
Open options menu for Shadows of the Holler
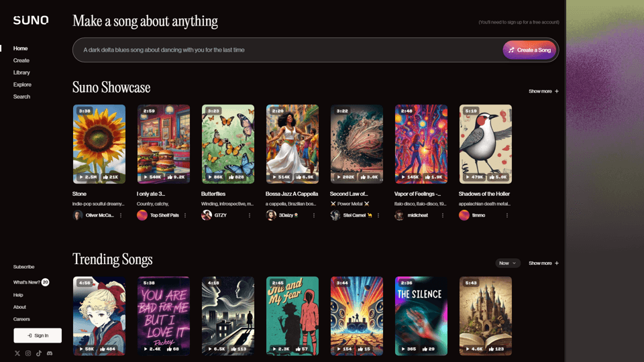tap(507, 215)
